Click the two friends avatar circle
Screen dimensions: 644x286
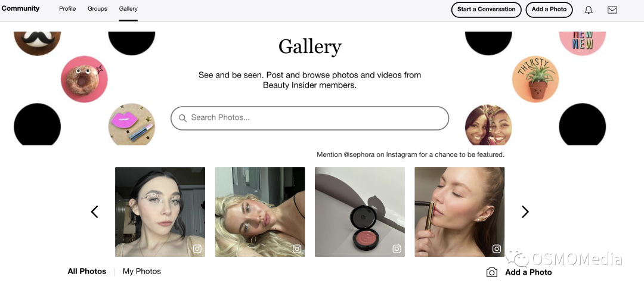[488, 125]
